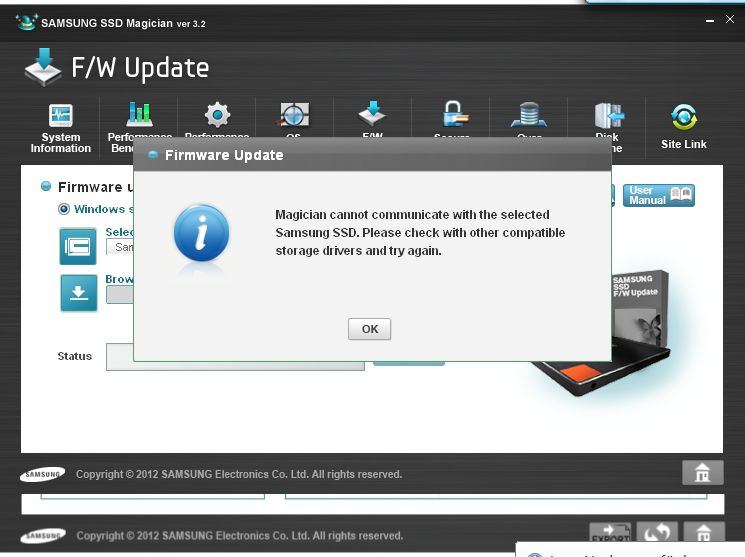
Task: Click refresh icon in back window
Action: click(x=657, y=532)
